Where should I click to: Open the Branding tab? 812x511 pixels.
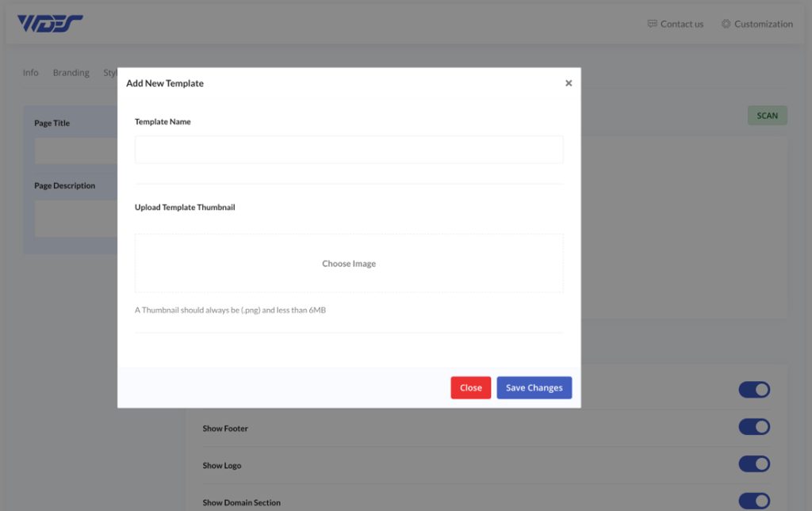coord(71,72)
